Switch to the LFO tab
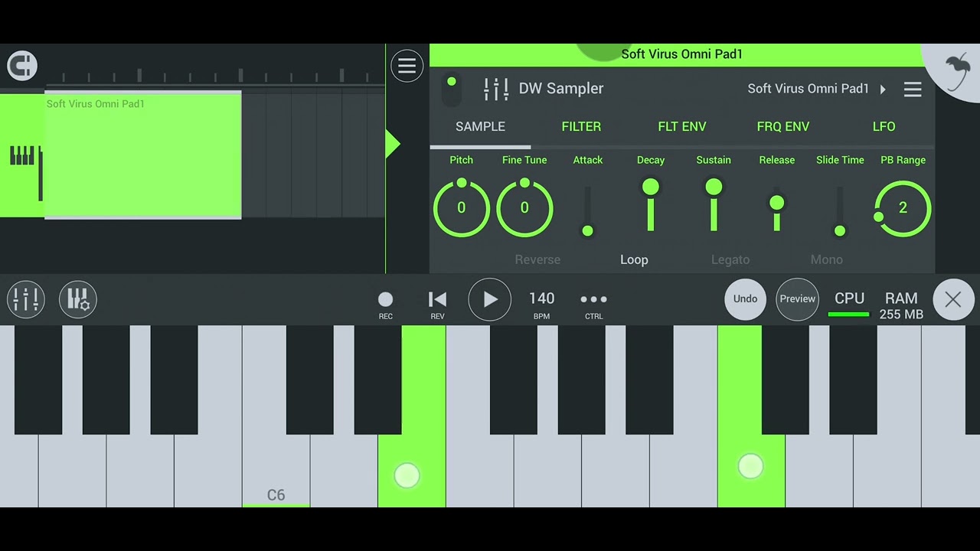This screenshot has width=980, height=551. tap(884, 127)
